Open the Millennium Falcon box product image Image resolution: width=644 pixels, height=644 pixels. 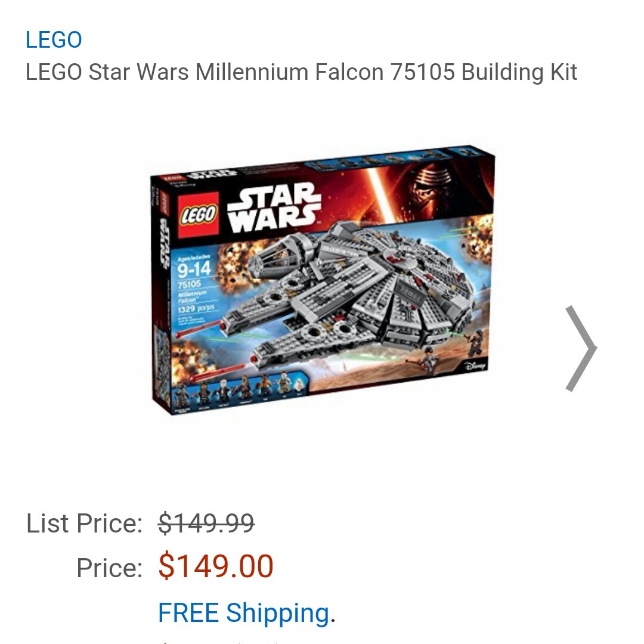323,279
